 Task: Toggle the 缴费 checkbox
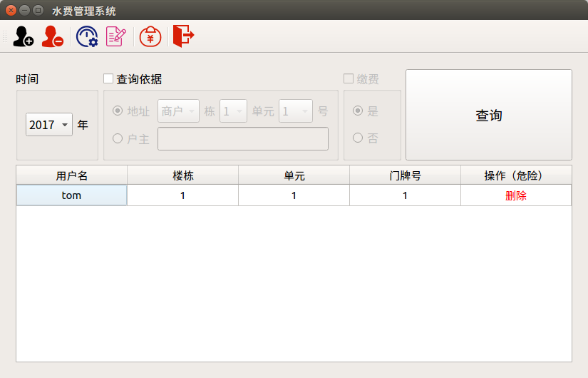click(x=349, y=78)
